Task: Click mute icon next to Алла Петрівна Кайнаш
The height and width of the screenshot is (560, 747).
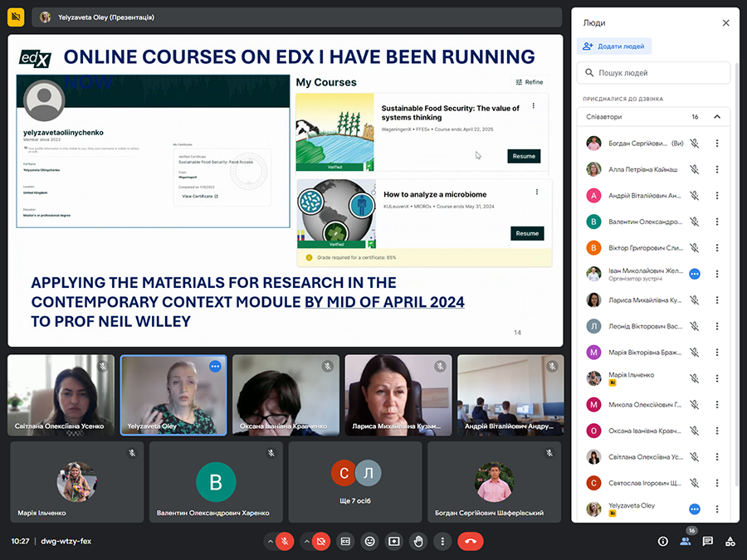Action: (695, 169)
